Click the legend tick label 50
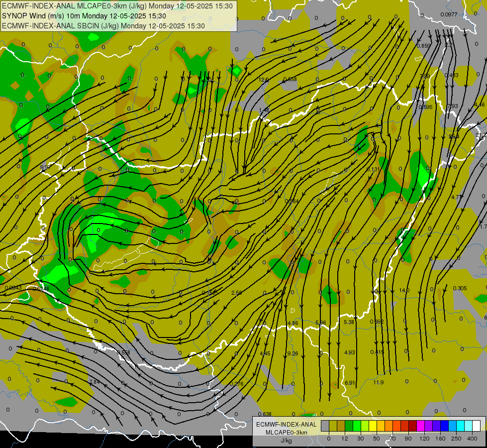Image resolution: width=487 pixels, height=448 pixels. pos(377,439)
